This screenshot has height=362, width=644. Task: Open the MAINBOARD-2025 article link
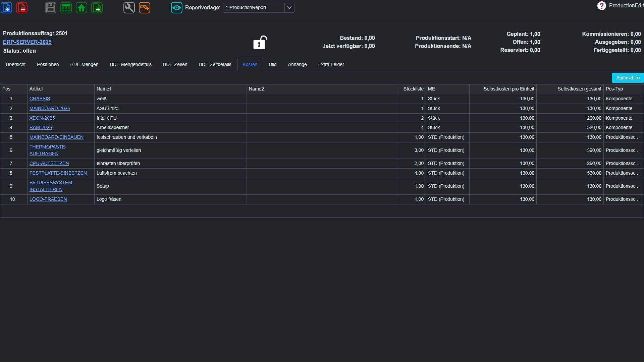[x=50, y=108]
